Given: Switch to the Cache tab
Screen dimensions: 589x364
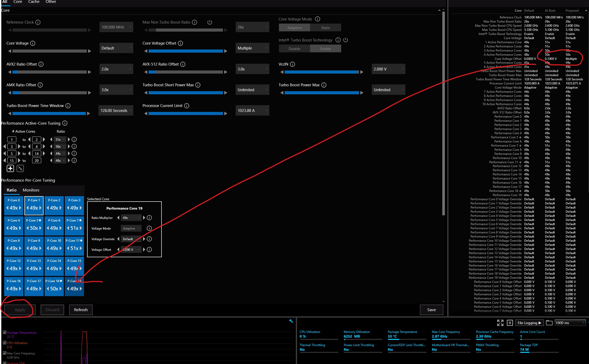Looking at the screenshot, I should click(34, 2).
